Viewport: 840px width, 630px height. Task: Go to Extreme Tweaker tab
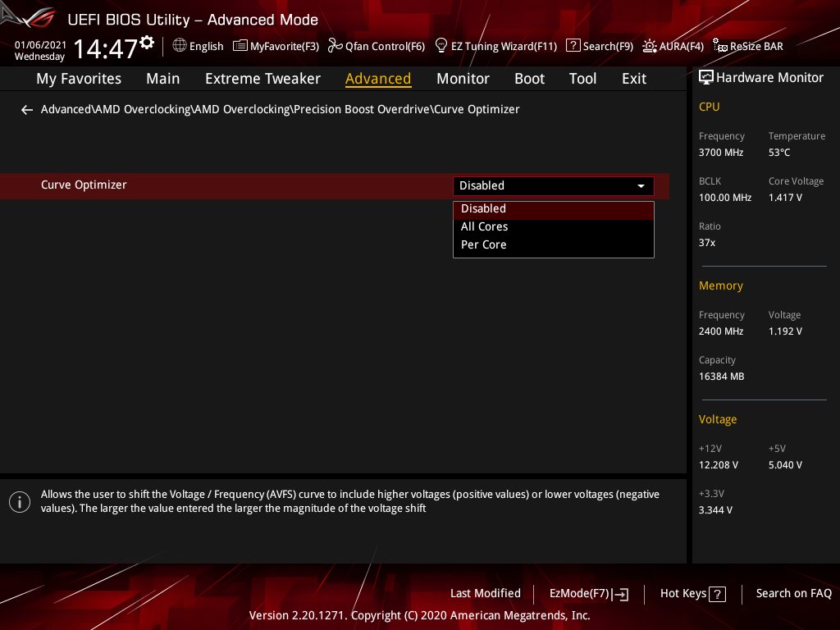(x=262, y=79)
